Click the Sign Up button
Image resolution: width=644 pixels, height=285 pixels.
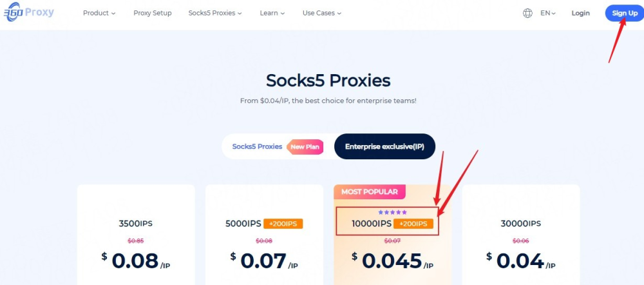(x=624, y=13)
